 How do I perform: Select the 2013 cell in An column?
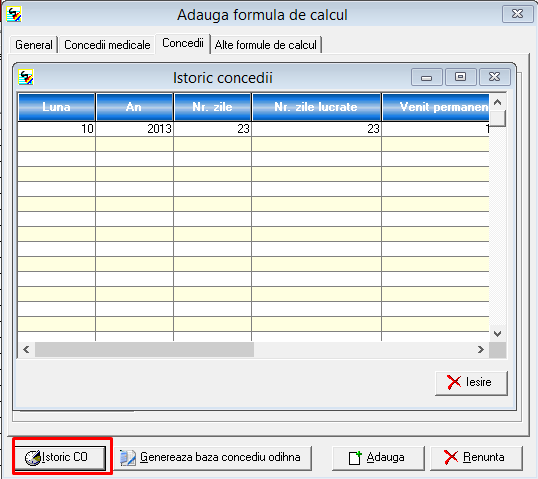134,129
